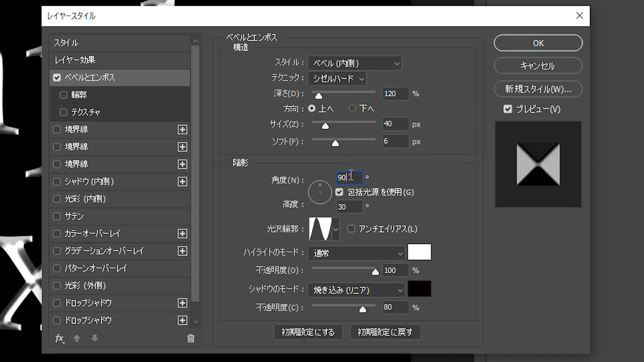The width and height of the screenshot is (644, 362).
Task: Click the fx add-effect icon
Action: (60, 338)
